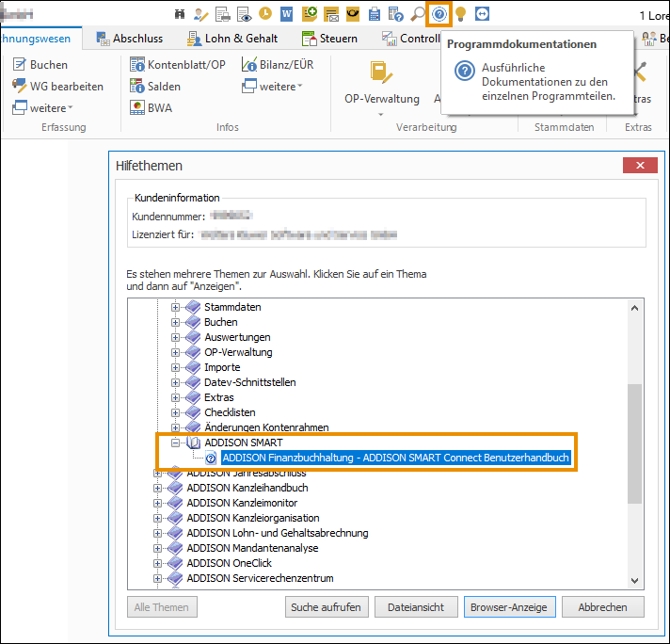
Task: Expand the ADDISON Kanzleimonitor node
Action: tap(158, 503)
